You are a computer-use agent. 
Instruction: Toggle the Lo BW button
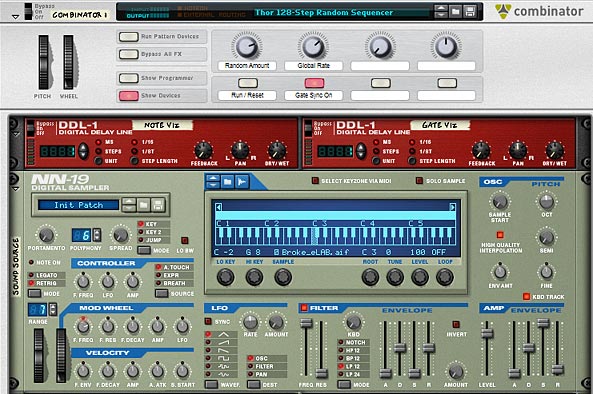pyautogui.click(x=185, y=240)
